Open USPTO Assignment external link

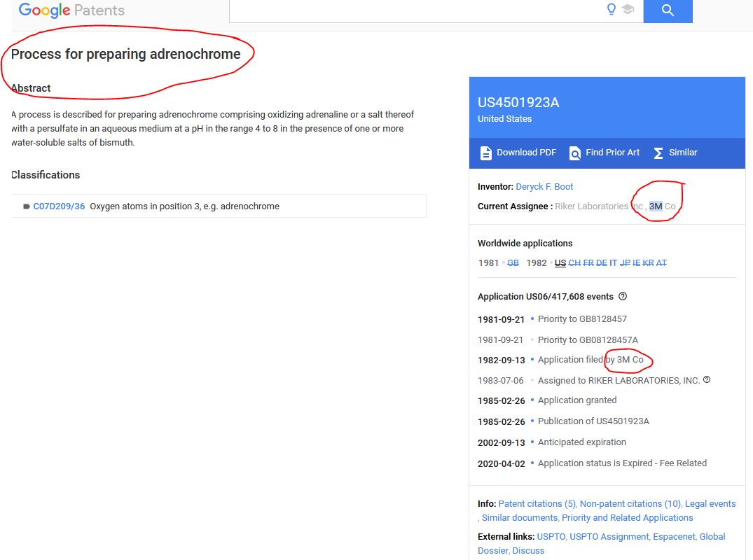tap(609, 536)
